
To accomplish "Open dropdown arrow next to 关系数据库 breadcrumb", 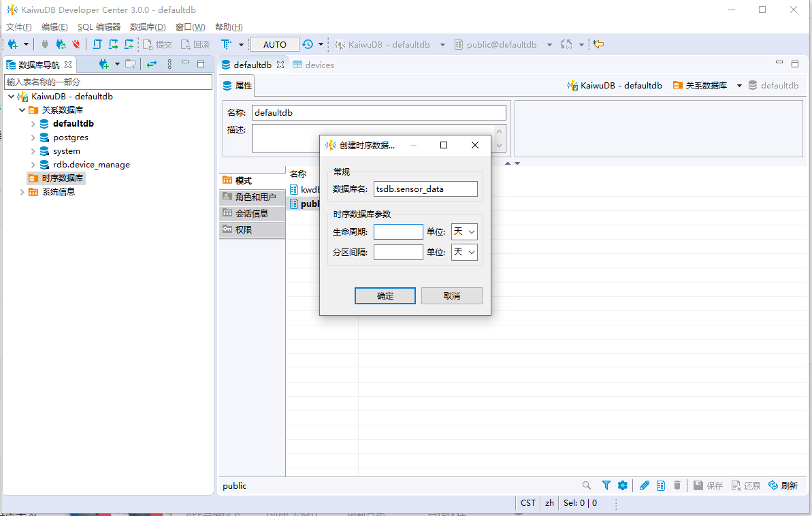I will [x=739, y=86].
